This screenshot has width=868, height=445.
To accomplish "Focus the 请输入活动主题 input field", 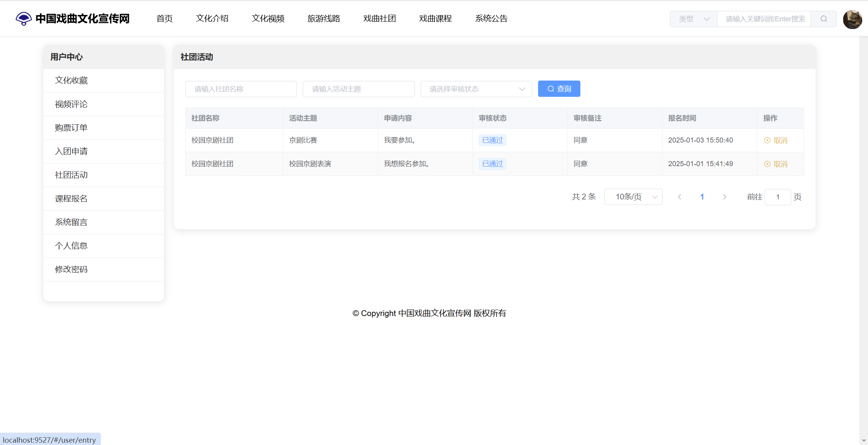I will [358, 89].
